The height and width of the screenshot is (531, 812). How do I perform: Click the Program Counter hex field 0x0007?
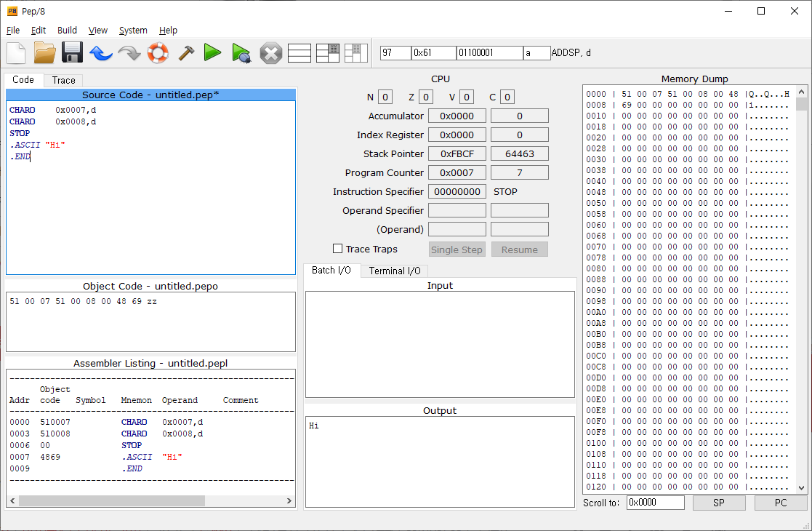coord(457,172)
